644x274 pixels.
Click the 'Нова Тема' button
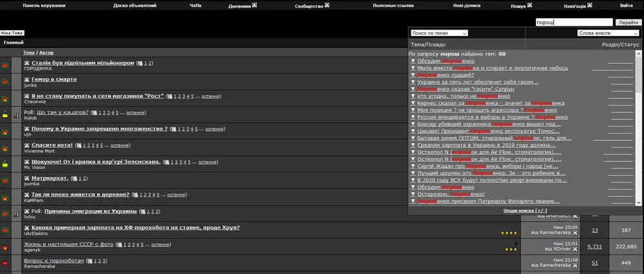coord(12,32)
